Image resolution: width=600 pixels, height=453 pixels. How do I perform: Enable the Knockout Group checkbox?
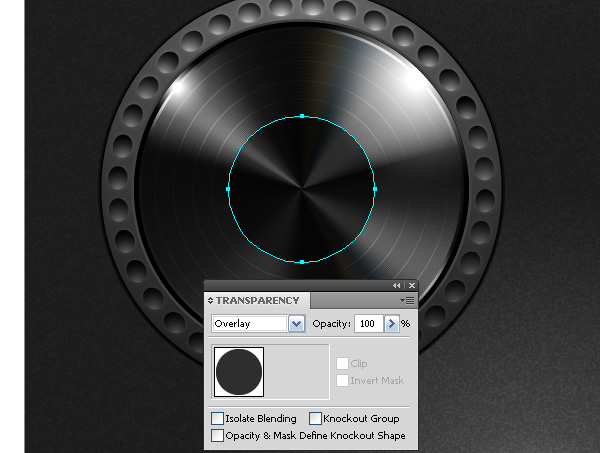coord(315,419)
